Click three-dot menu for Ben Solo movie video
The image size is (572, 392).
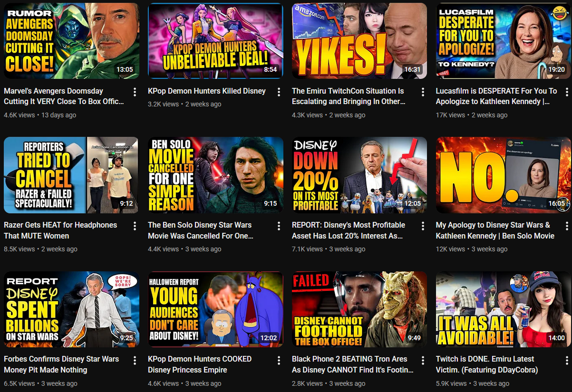pyautogui.click(x=279, y=226)
